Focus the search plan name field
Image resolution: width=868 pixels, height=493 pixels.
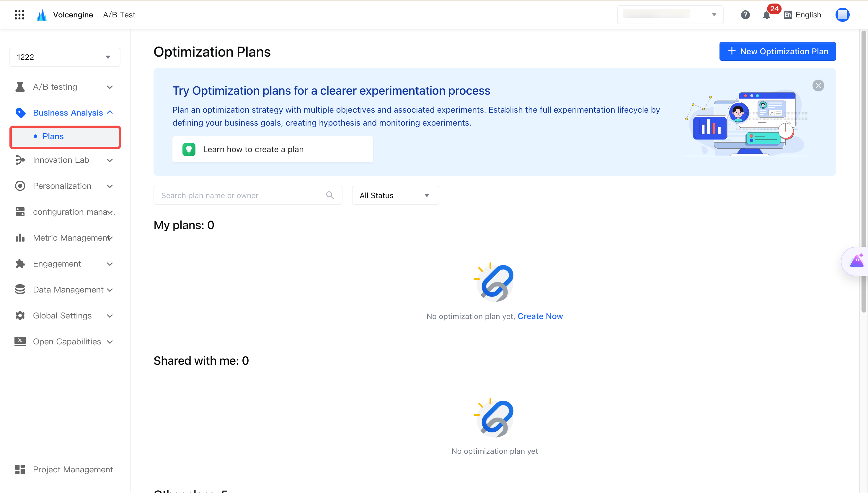[x=247, y=195]
